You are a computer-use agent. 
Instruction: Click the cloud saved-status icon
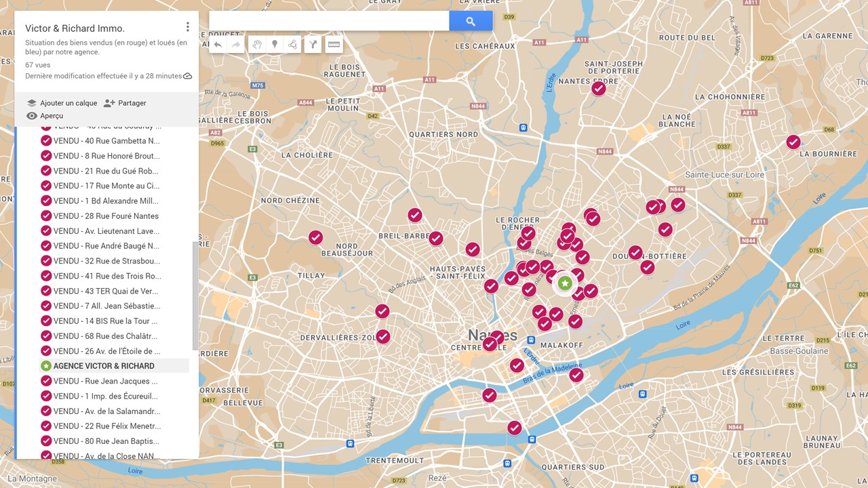188,76
